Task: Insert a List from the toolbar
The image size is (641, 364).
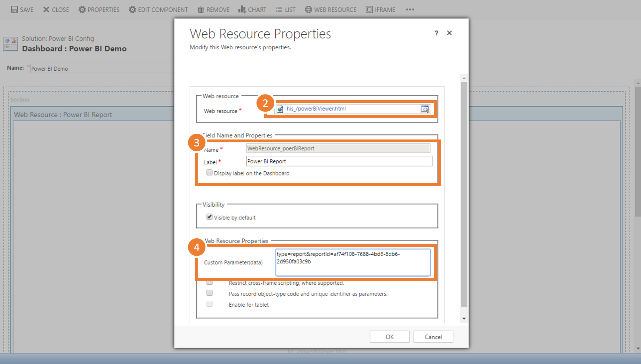Action: point(285,10)
